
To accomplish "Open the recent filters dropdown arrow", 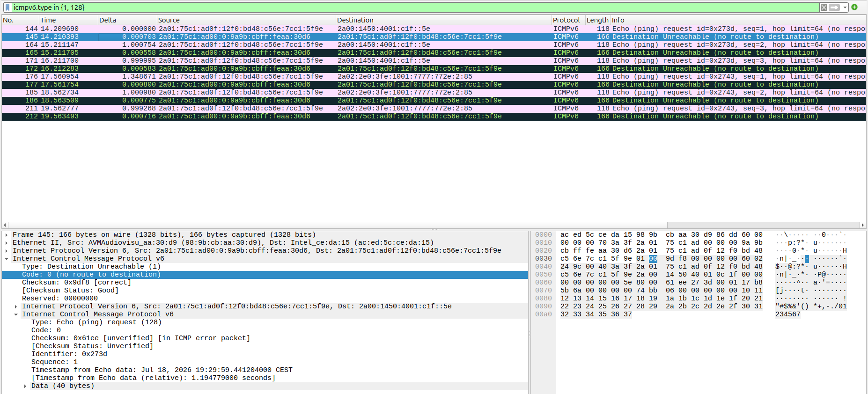I will point(845,7).
